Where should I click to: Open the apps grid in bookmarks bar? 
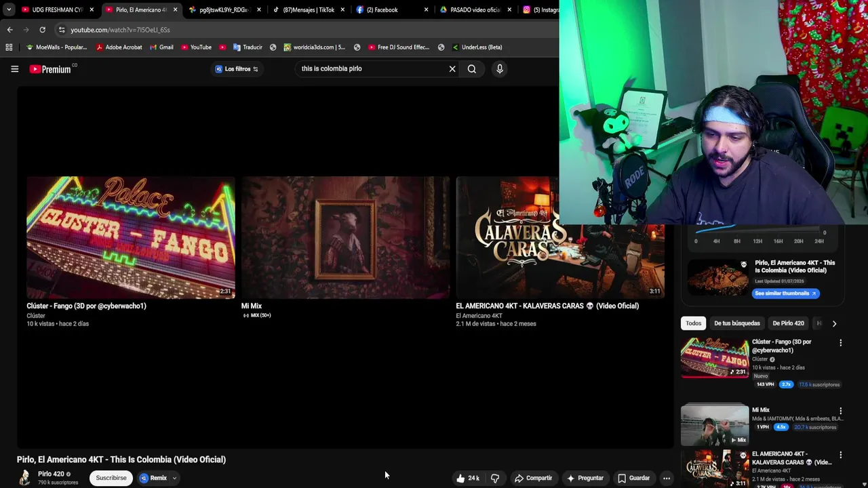[9, 47]
